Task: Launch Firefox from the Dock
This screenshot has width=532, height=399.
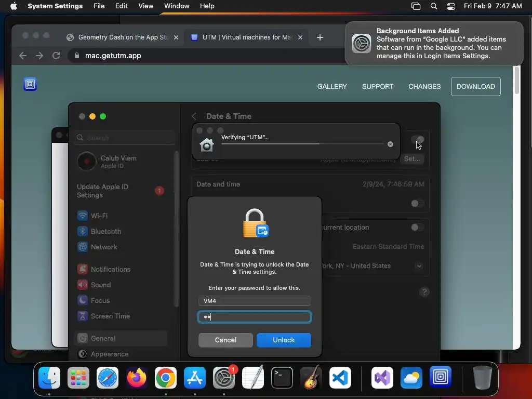Action: coord(137,378)
